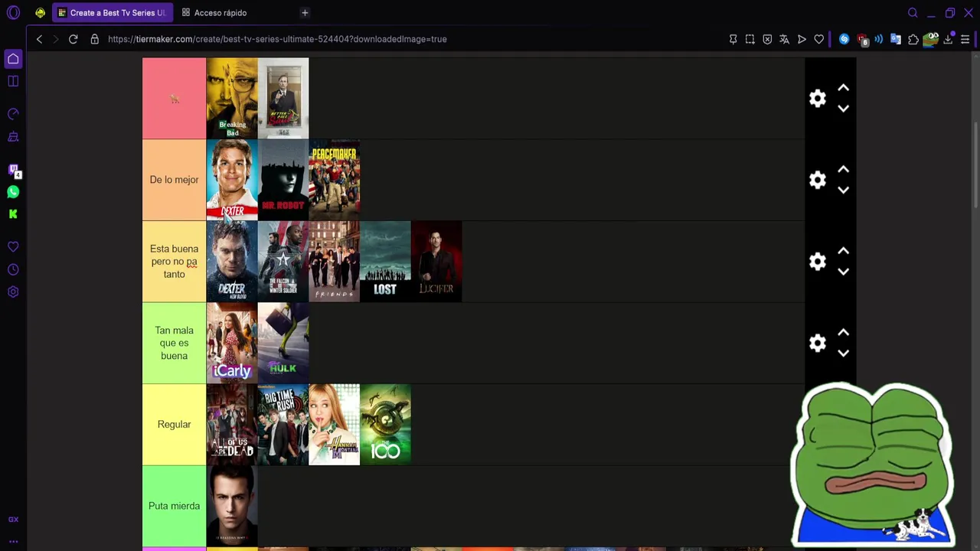Click the De lo mejor tier label
The width and height of the screenshot is (980, 551).
click(x=174, y=180)
